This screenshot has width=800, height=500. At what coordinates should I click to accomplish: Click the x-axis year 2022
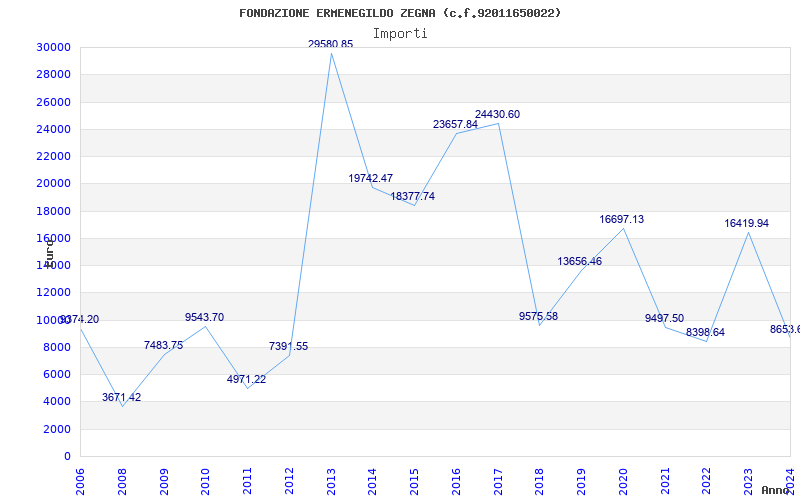[x=707, y=482]
